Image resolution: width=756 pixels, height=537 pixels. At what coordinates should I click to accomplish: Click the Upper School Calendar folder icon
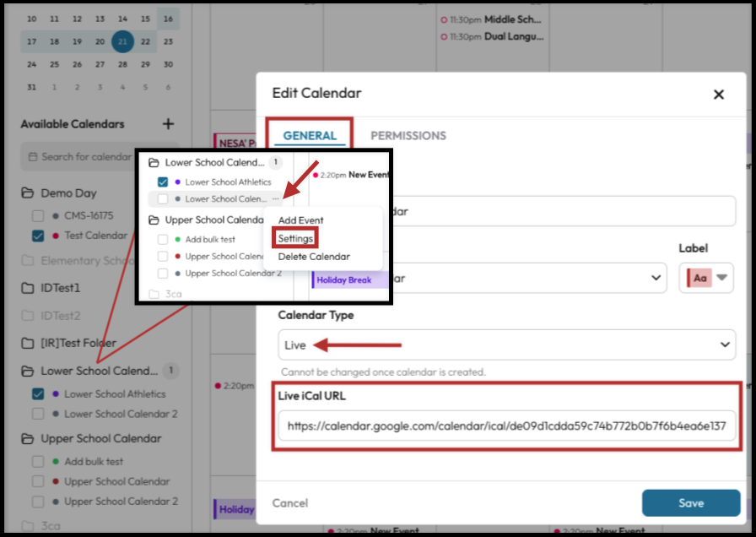click(28, 438)
